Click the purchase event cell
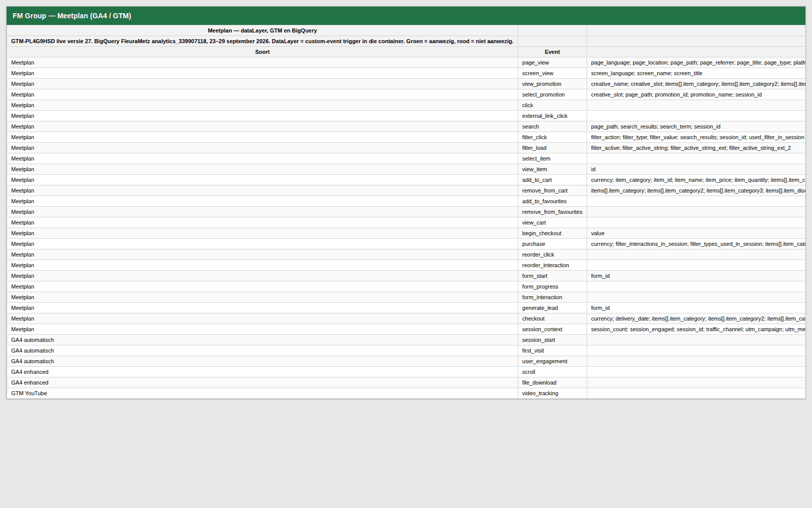812x508 pixels. (552, 244)
